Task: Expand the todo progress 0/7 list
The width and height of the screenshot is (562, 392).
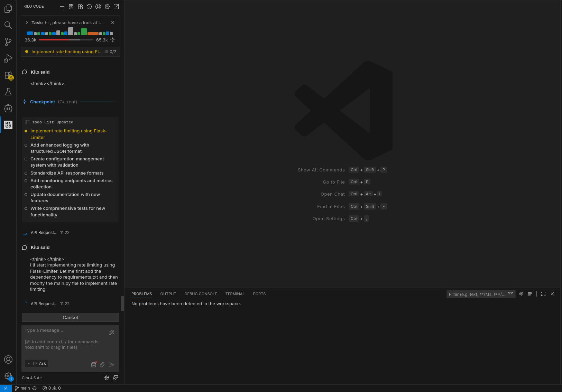Action: [110, 52]
